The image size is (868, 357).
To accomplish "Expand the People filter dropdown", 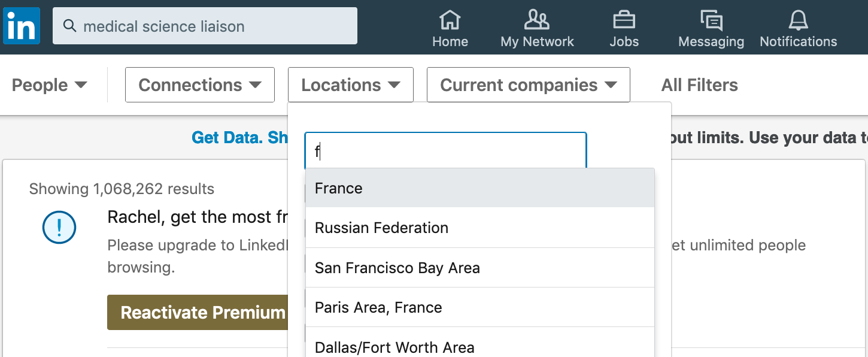I will (x=50, y=85).
